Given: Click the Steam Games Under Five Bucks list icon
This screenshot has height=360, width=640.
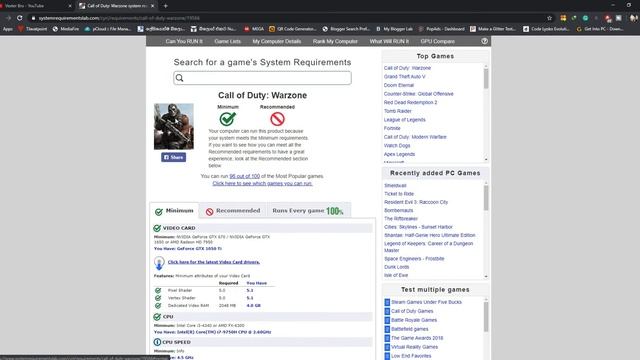Looking at the screenshot, I should click(x=387, y=302).
